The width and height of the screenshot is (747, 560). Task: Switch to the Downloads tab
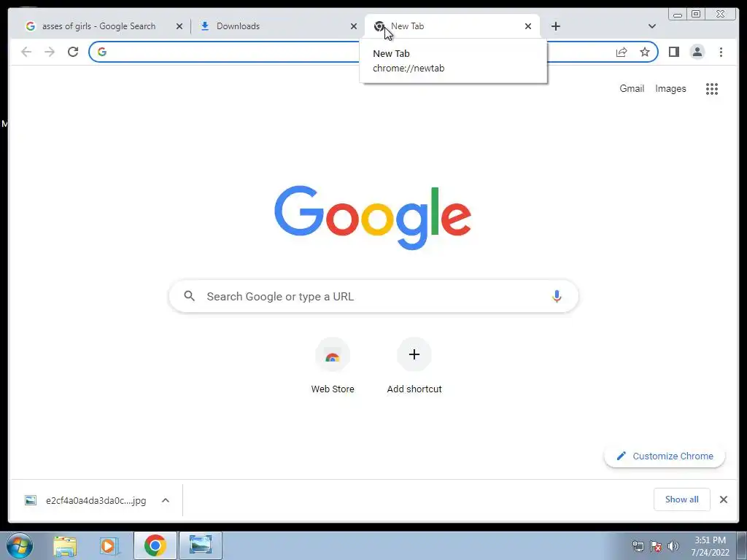coord(277,26)
